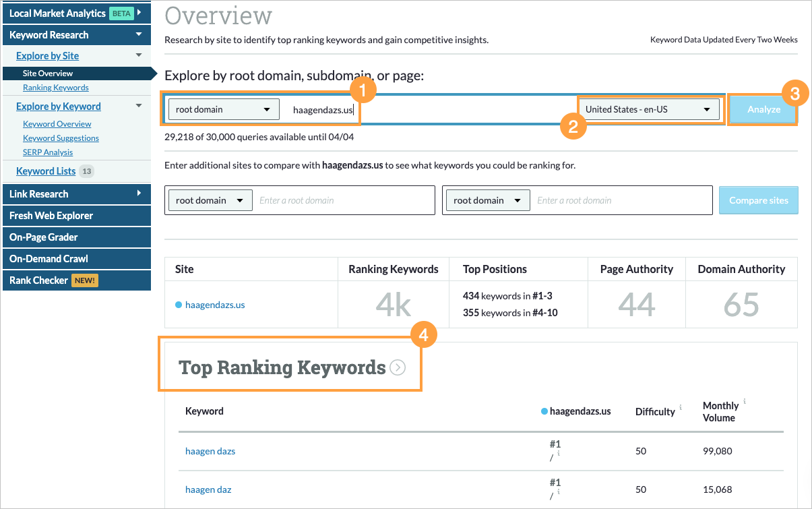Collapse the Explore by Keyword section
Image resolution: width=812 pixels, height=509 pixels.
(139, 106)
